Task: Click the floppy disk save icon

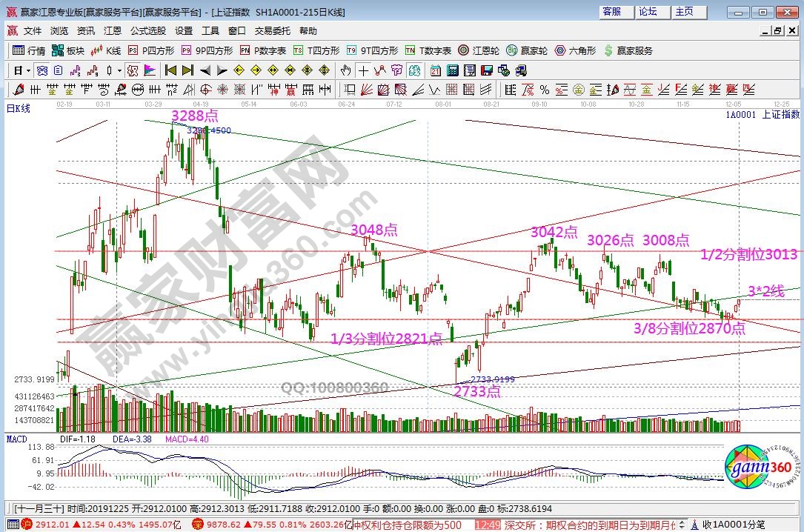Action: [486, 70]
